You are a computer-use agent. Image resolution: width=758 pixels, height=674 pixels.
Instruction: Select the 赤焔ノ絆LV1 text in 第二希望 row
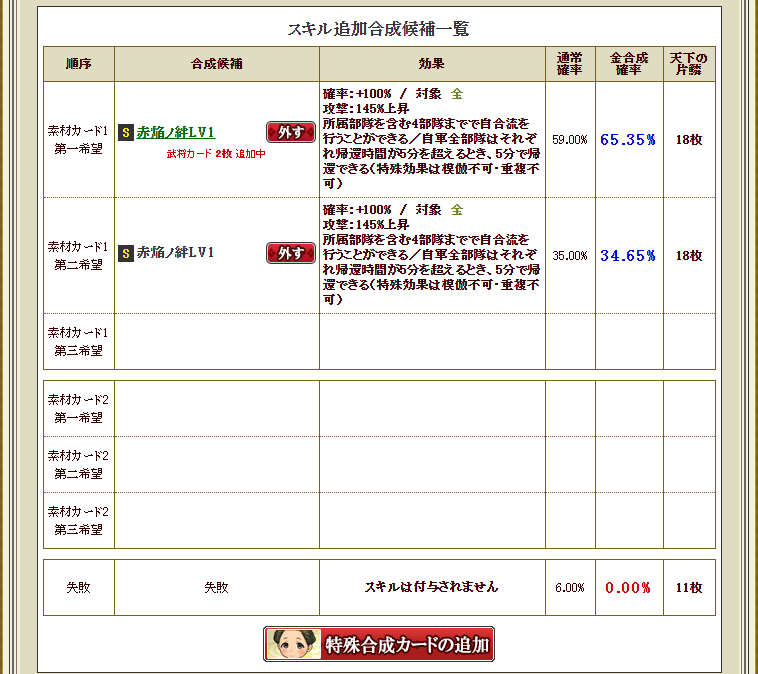[175, 253]
